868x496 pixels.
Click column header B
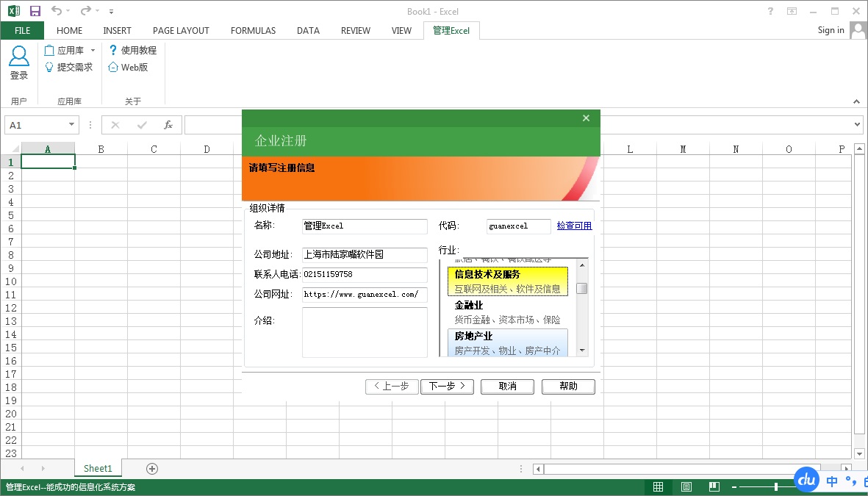click(x=101, y=149)
